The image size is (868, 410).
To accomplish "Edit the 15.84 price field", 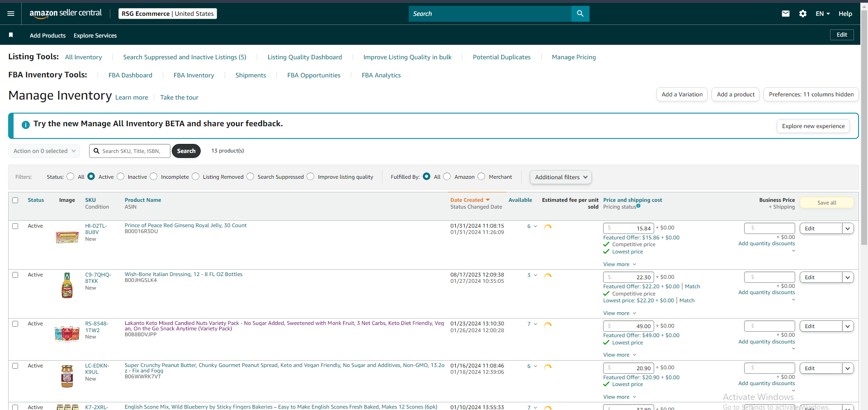I will pyautogui.click(x=628, y=228).
